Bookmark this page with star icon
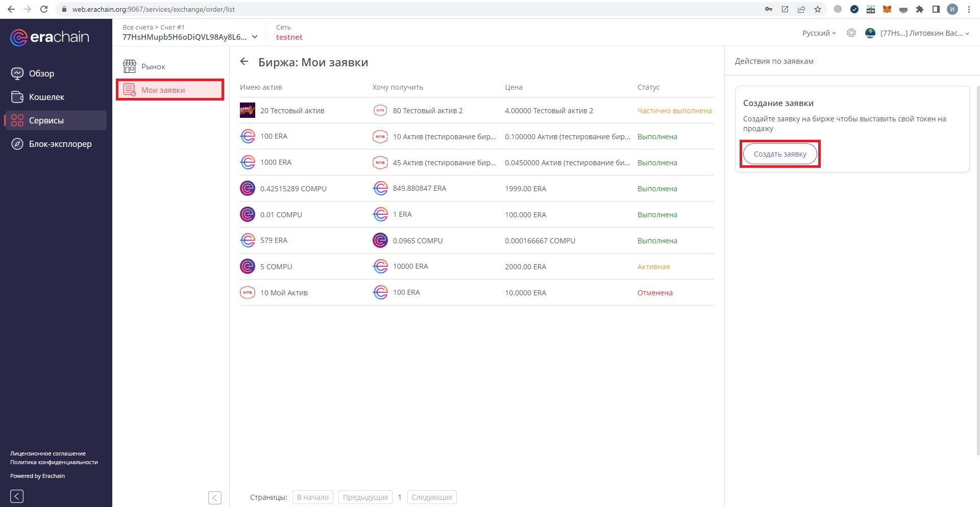Viewport: 980px width, 507px height. click(818, 9)
